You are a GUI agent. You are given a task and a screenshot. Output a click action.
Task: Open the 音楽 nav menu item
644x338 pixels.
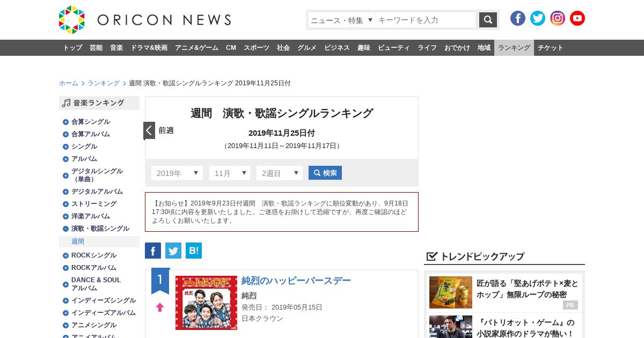pos(116,48)
